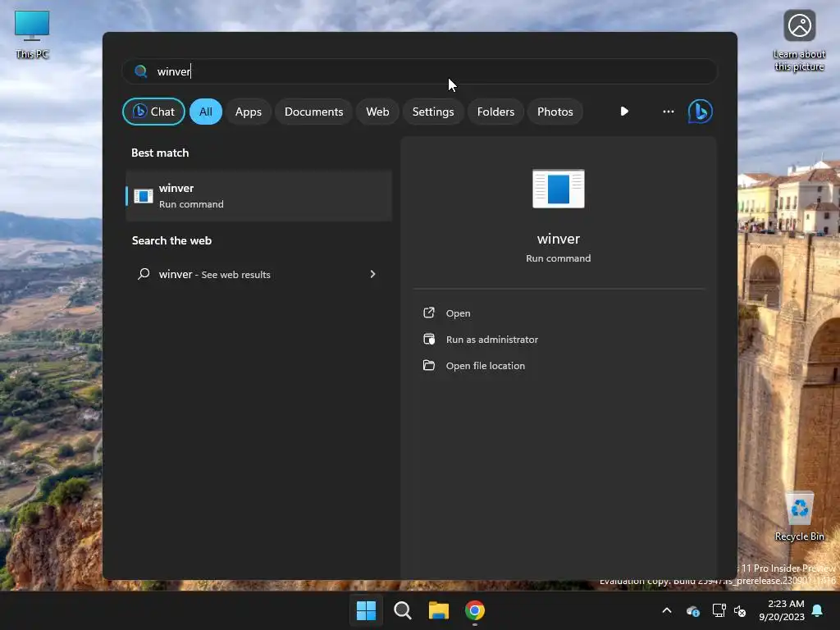
Task: Click the Best match heading
Action: click(160, 153)
